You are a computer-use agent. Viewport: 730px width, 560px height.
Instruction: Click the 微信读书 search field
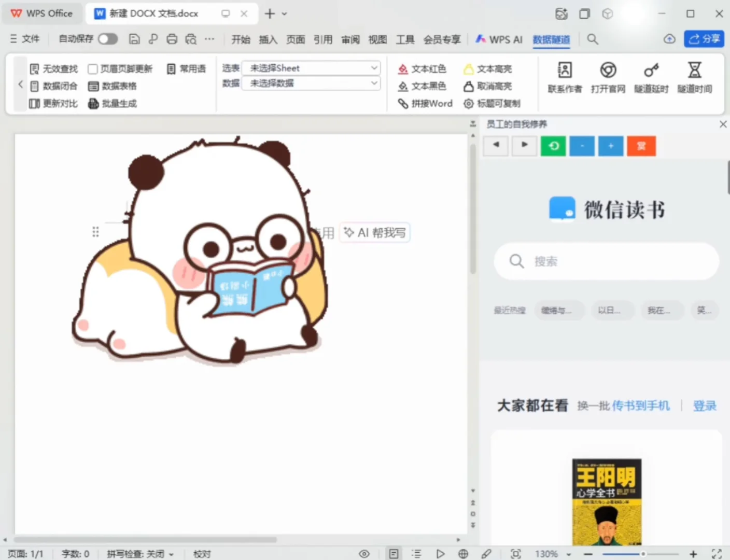click(x=607, y=261)
